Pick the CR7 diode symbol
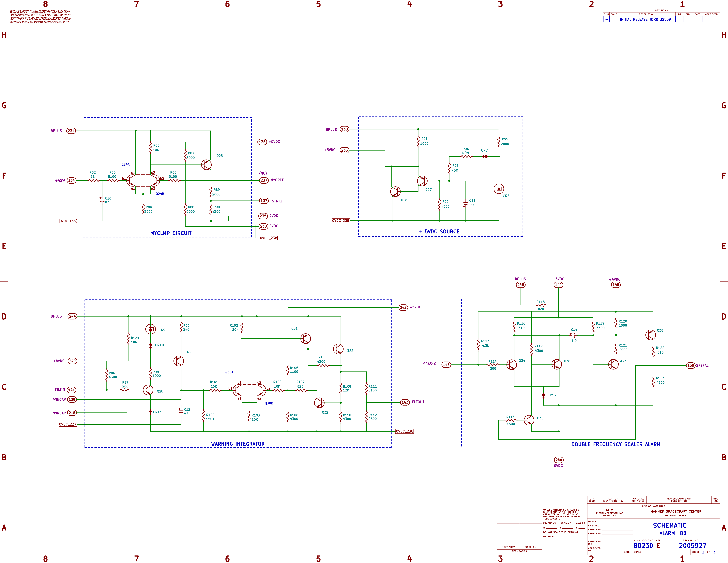This screenshot has height=563, width=728. pos(485,156)
